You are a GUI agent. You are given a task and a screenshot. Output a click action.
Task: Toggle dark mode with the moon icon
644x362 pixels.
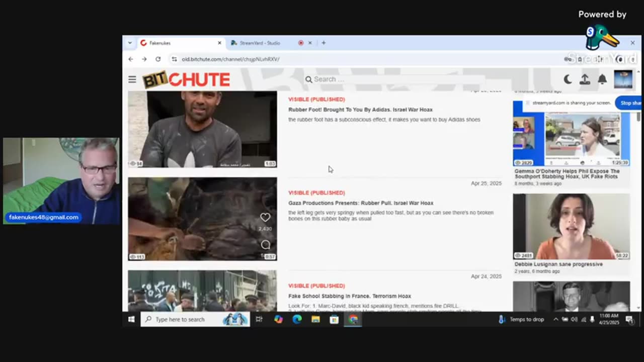(568, 79)
